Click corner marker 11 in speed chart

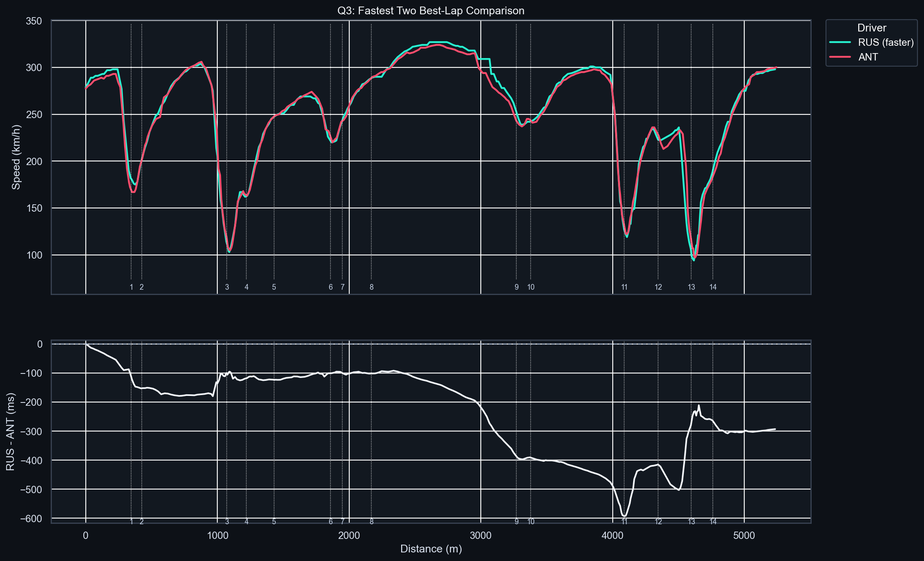[624, 287]
